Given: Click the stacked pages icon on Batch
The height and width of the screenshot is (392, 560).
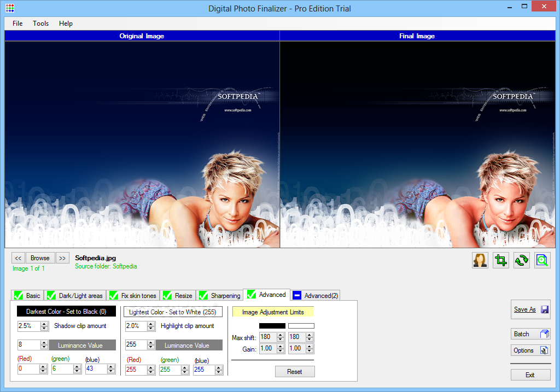Looking at the screenshot, I should pyautogui.click(x=545, y=334).
